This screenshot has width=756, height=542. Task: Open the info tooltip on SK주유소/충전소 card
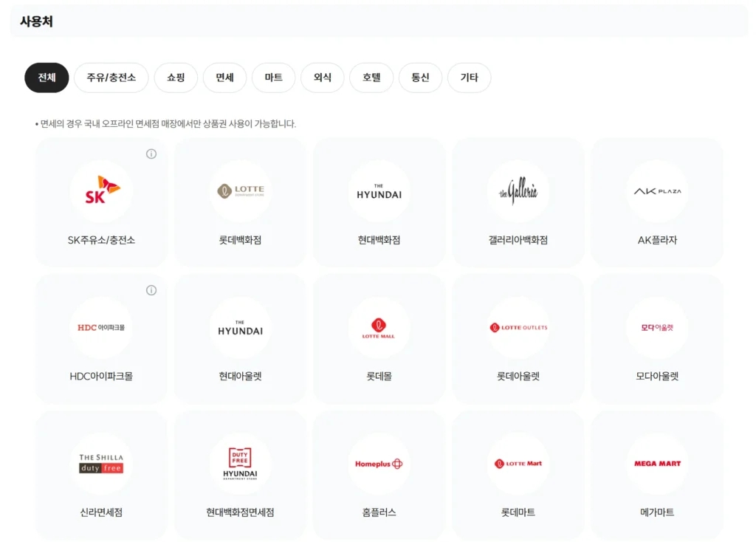pos(153,154)
